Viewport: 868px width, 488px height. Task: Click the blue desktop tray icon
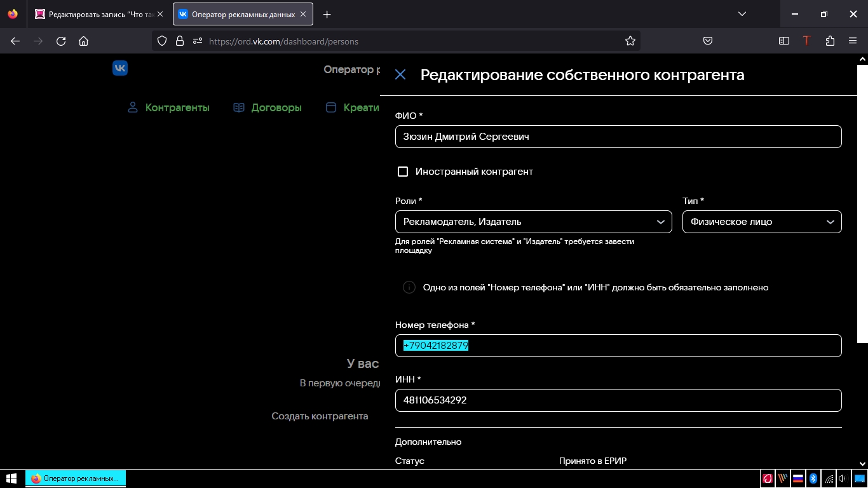(x=858, y=478)
